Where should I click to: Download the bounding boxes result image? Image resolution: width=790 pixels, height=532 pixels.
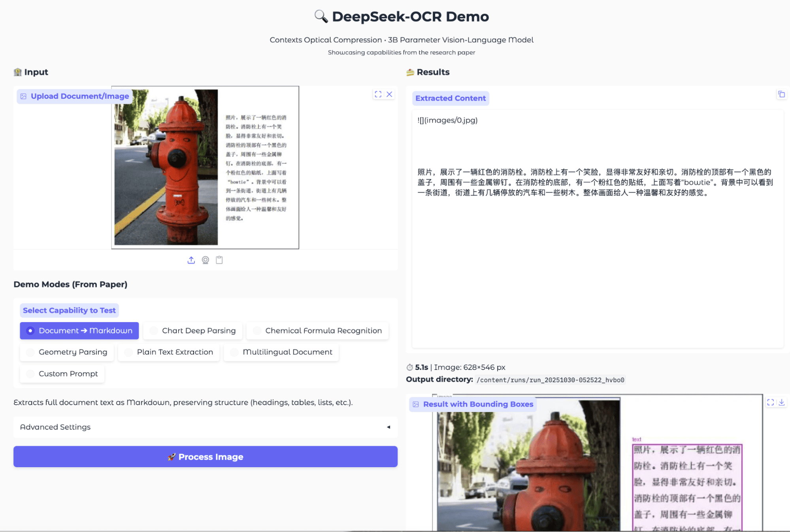pos(781,402)
